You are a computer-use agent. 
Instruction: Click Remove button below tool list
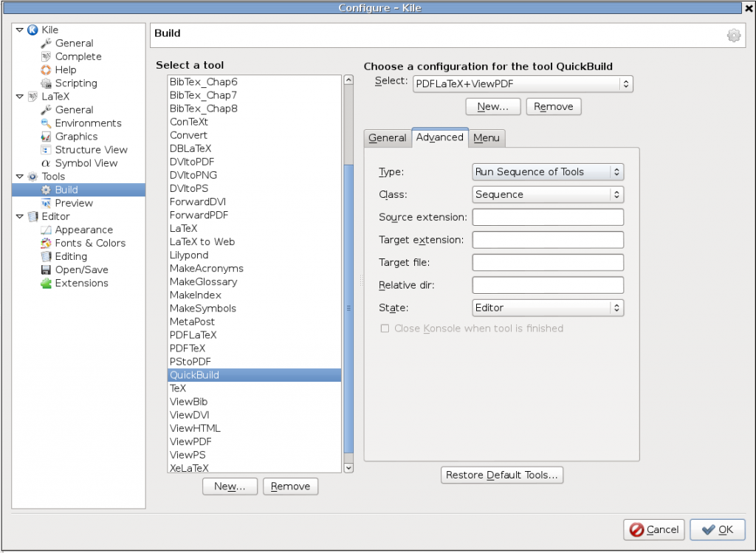click(x=290, y=487)
